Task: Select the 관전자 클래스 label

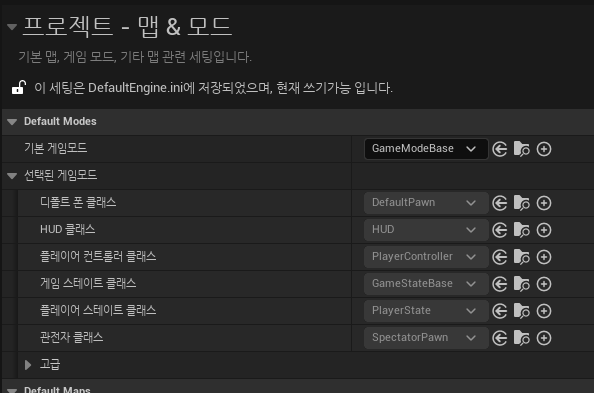Action: pos(72,337)
